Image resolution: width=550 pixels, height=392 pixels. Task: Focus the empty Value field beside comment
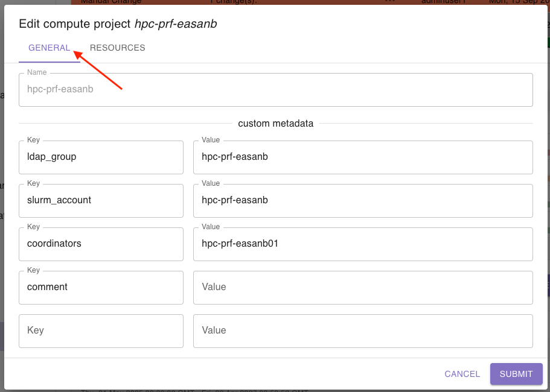362,287
